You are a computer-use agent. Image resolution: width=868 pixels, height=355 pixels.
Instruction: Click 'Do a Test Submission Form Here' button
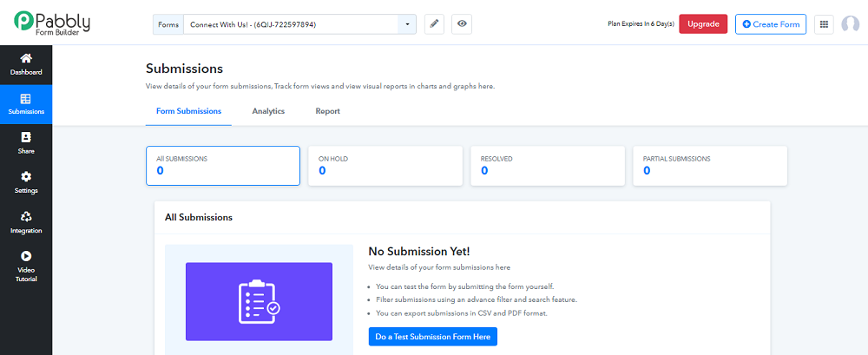point(433,337)
